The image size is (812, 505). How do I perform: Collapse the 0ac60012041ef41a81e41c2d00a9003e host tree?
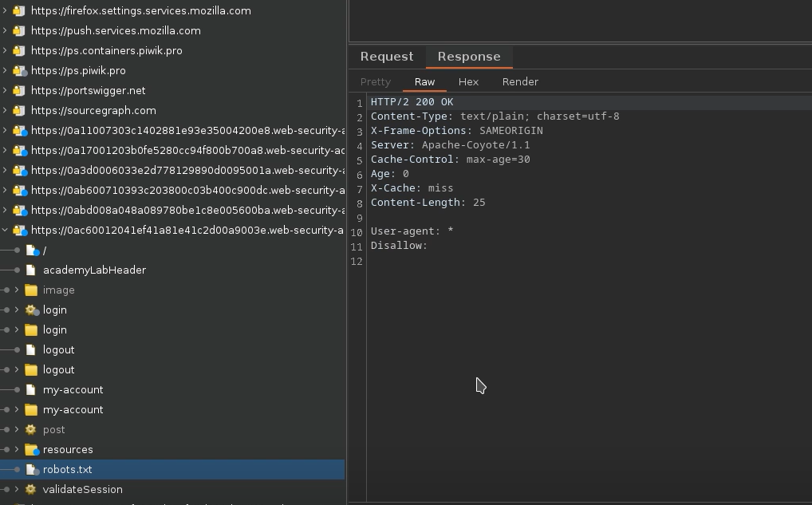5,230
